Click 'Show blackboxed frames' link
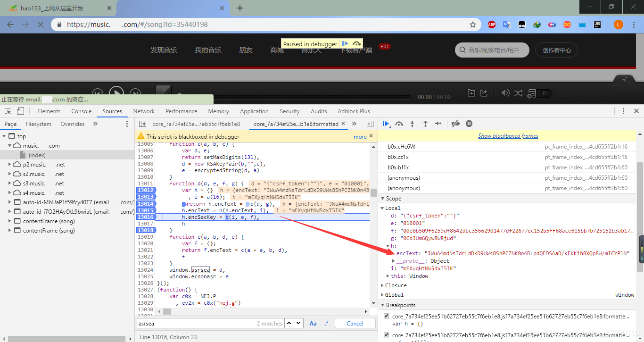The height and width of the screenshot is (342, 644). (508, 136)
